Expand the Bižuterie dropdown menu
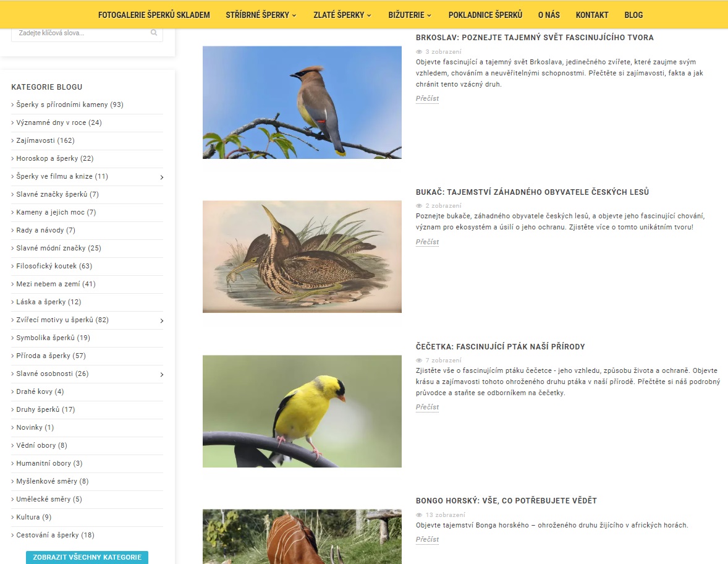This screenshot has height=564, width=728. click(410, 15)
